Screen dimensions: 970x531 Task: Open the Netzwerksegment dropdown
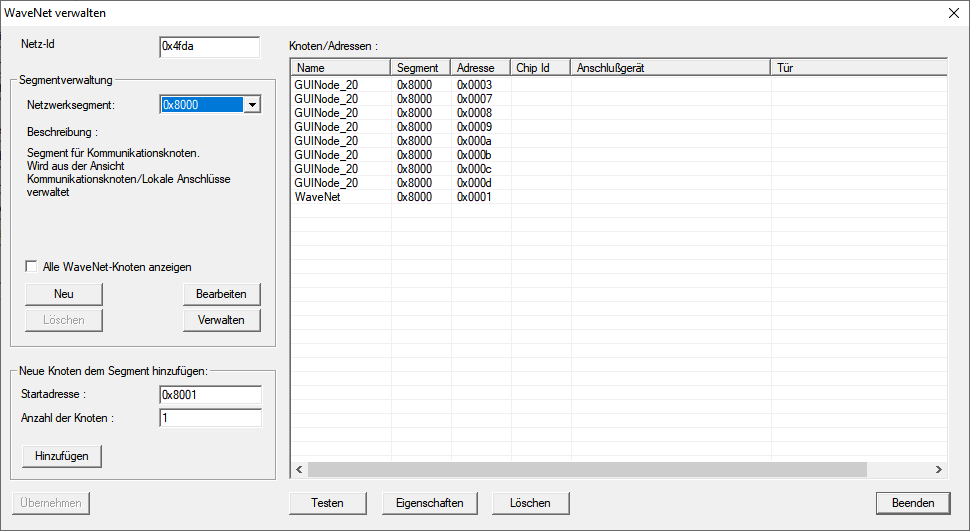tap(252, 105)
